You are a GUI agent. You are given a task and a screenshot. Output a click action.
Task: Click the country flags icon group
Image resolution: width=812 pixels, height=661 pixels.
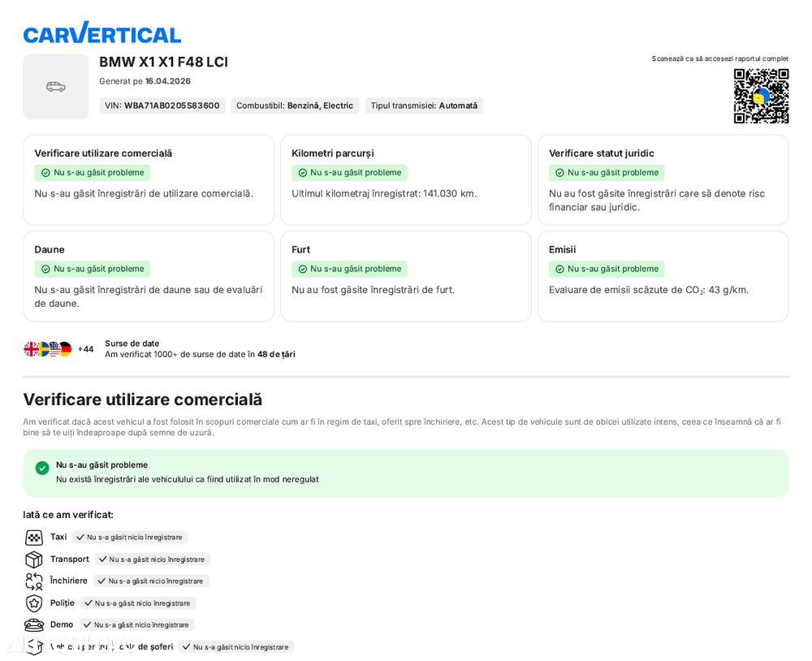coord(48,349)
